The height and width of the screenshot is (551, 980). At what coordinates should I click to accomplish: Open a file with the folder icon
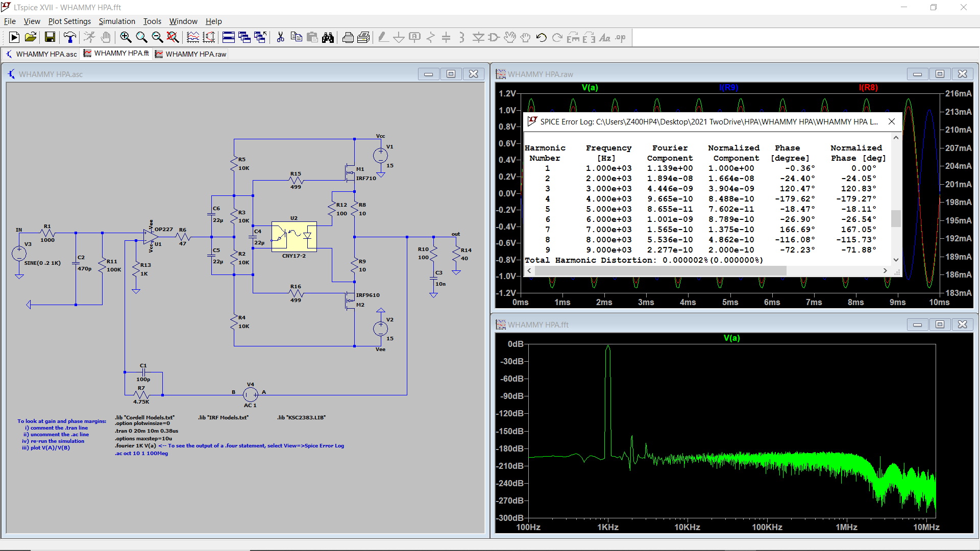point(31,37)
